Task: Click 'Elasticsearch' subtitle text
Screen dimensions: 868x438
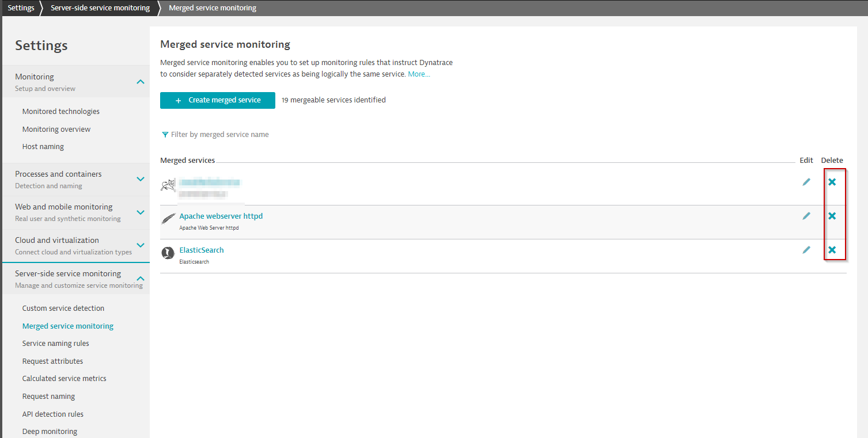Action: (x=194, y=262)
